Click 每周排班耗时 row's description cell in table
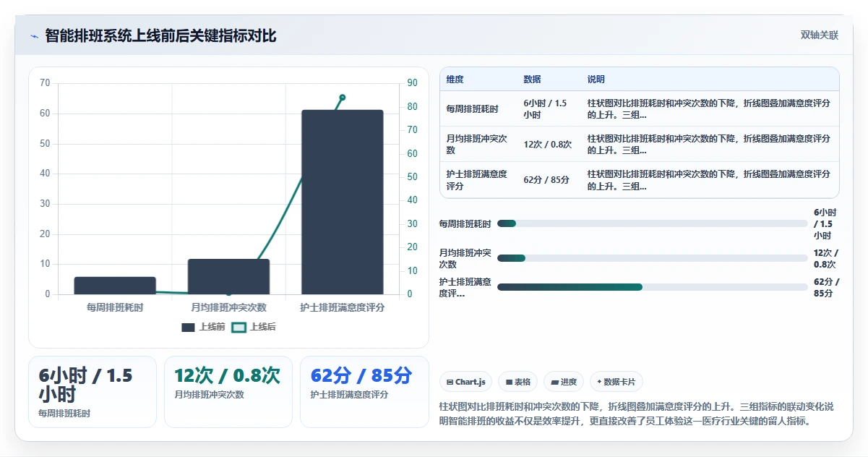 click(x=710, y=109)
